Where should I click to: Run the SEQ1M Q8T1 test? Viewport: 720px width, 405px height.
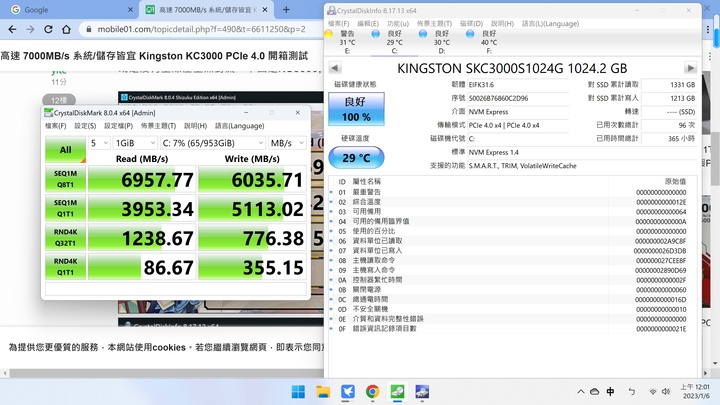pyautogui.click(x=65, y=179)
